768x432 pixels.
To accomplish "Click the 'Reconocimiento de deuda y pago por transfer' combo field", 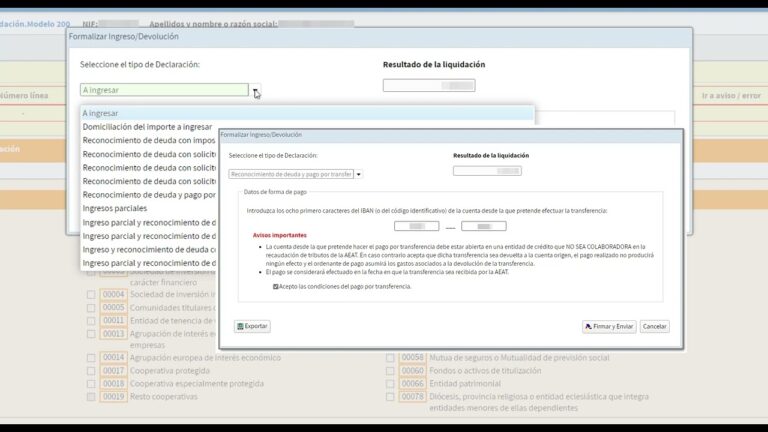I will (291, 174).
